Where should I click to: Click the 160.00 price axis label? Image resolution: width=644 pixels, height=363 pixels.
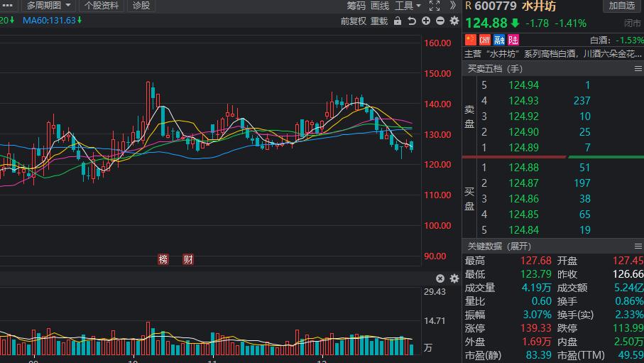click(437, 43)
